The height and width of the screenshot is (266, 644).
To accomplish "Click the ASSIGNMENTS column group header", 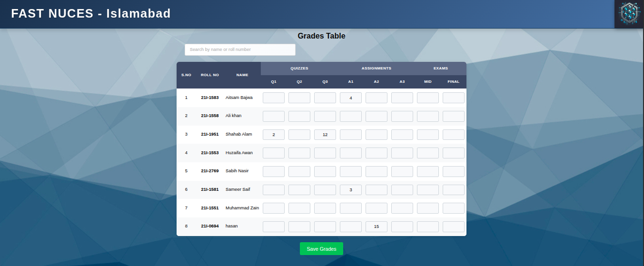I will [376, 69].
